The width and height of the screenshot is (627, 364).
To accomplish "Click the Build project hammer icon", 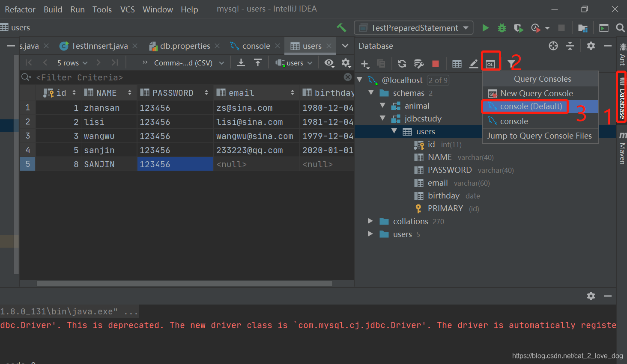I will pos(341,28).
